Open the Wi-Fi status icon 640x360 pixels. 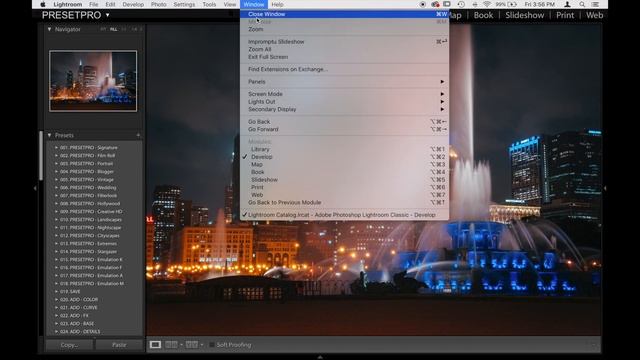click(x=487, y=4)
